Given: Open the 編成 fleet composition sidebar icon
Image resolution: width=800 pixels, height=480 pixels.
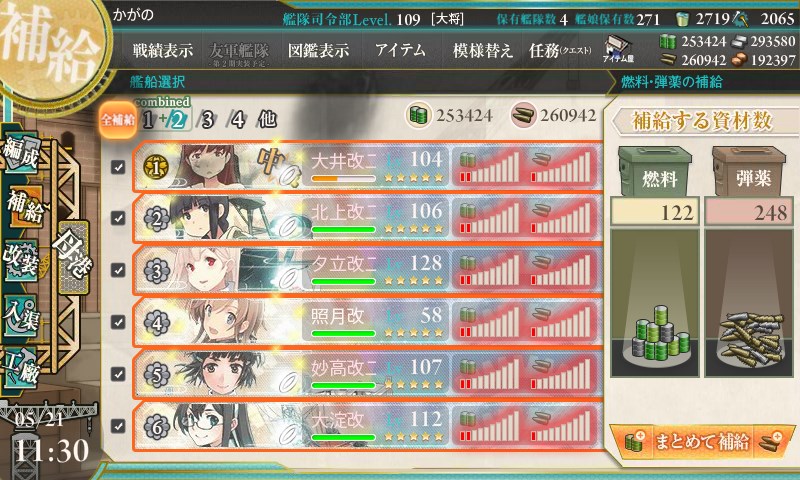Looking at the screenshot, I should (x=21, y=153).
